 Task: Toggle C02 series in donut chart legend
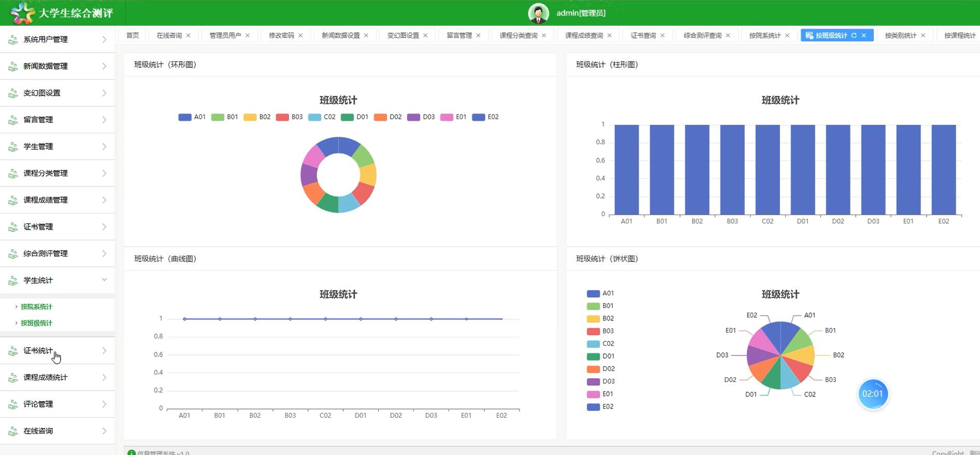click(x=322, y=117)
